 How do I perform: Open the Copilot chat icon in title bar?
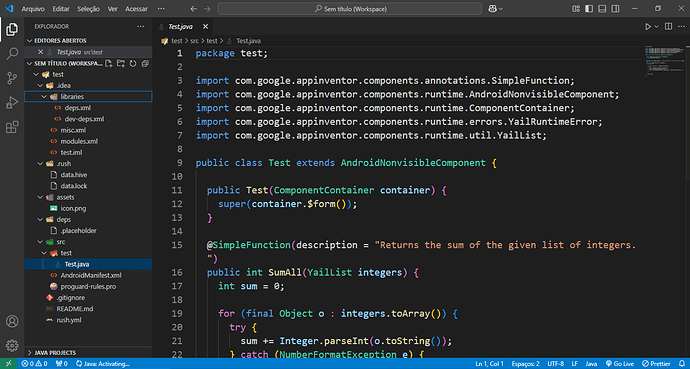[x=492, y=9]
